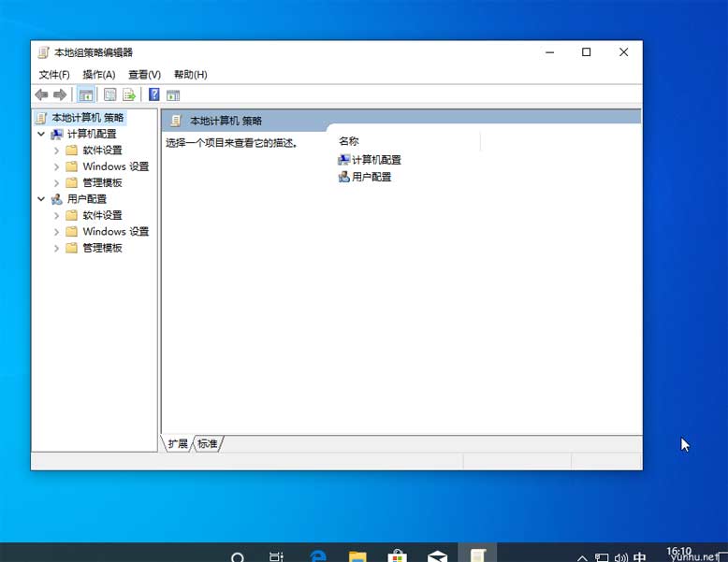Open File Explorer from taskbar
Viewport: 728px width, 562px height.
(x=357, y=556)
